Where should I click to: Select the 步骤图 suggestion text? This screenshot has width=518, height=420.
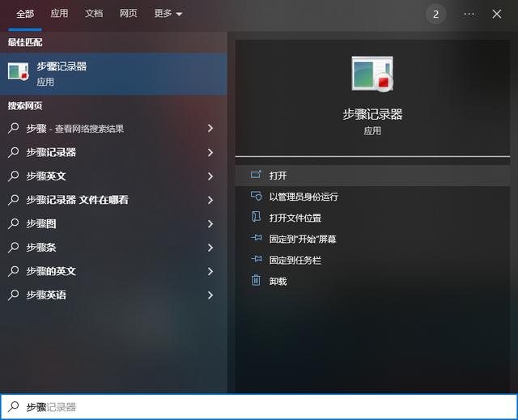41,223
